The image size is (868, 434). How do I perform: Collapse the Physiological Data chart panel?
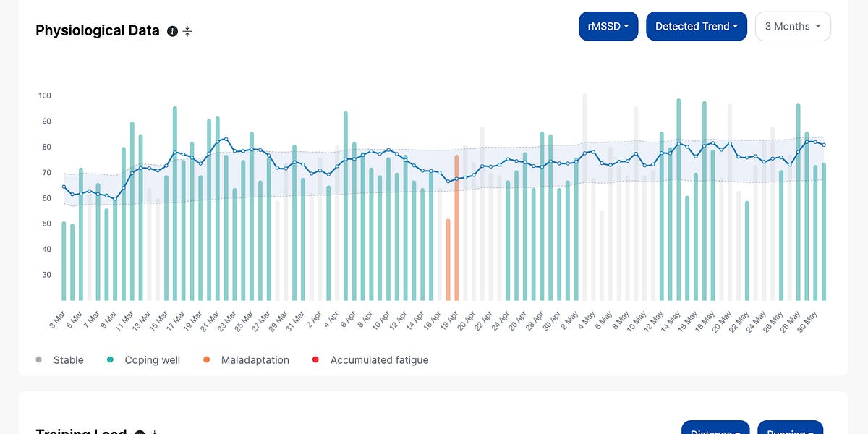point(187,31)
